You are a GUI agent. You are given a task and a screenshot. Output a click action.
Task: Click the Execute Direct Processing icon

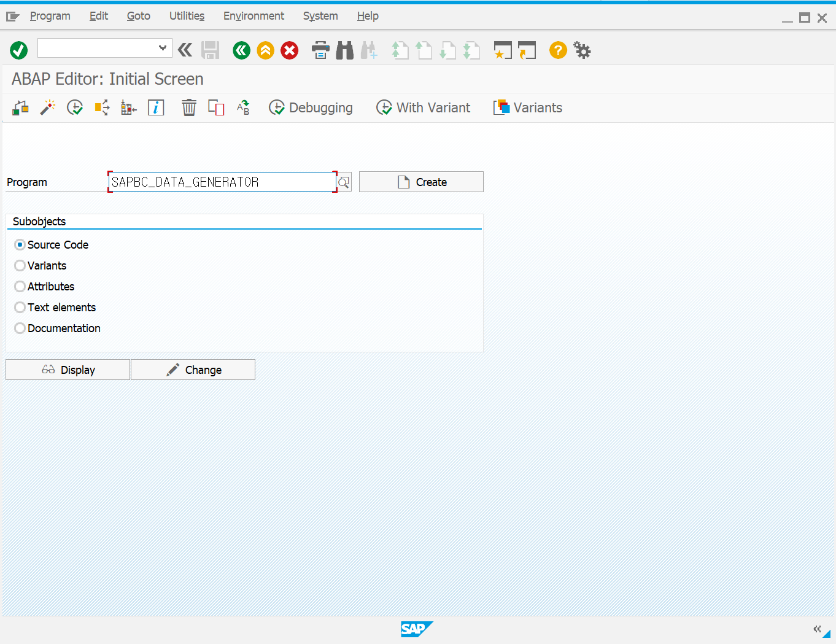click(75, 108)
